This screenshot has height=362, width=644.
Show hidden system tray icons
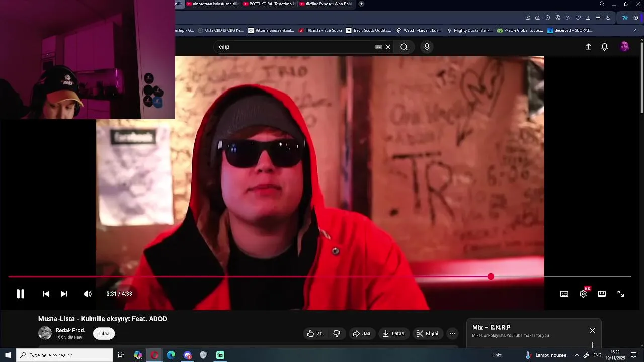click(x=577, y=355)
